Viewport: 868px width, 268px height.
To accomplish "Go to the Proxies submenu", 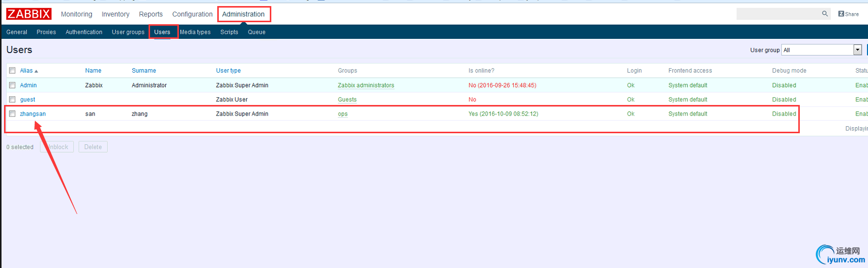I will click(x=46, y=32).
